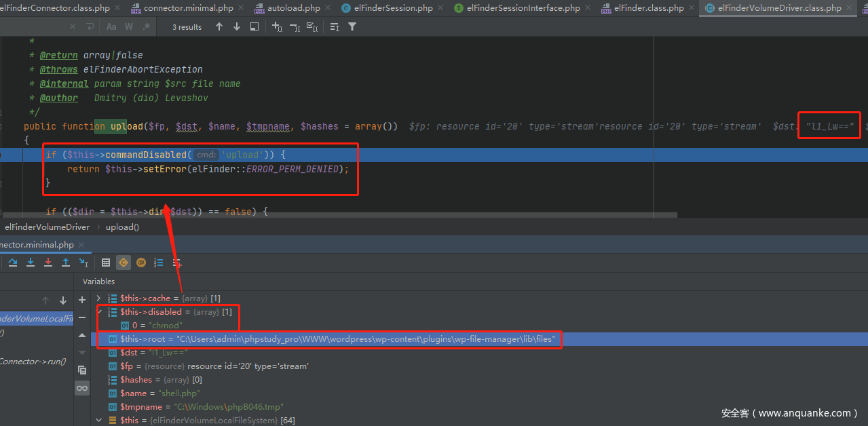Click the upload() breadcrumb item

122,227
